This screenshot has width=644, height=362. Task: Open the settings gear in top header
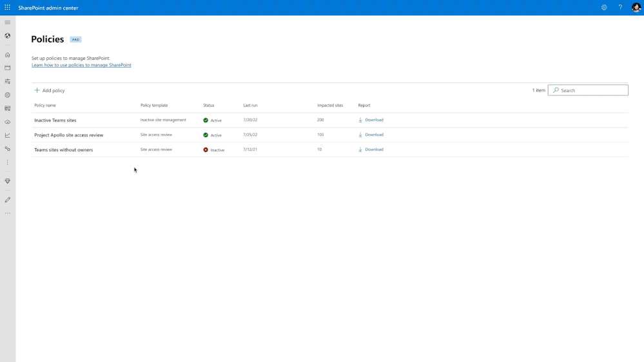pyautogui.click(x=604, y=7)
